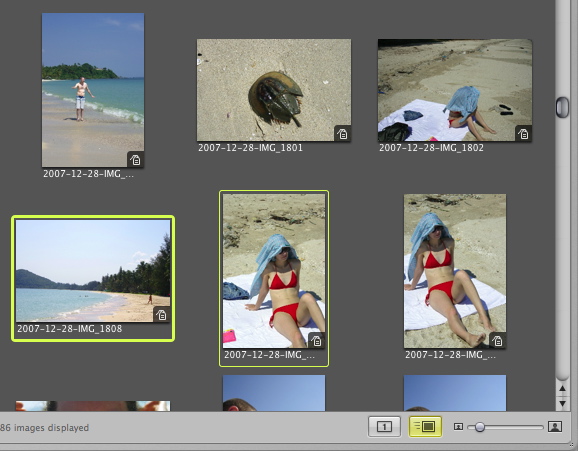Select the IMG_1808 shoreline photo
This screenshot has width=578, height=451.
coord(93,271)
